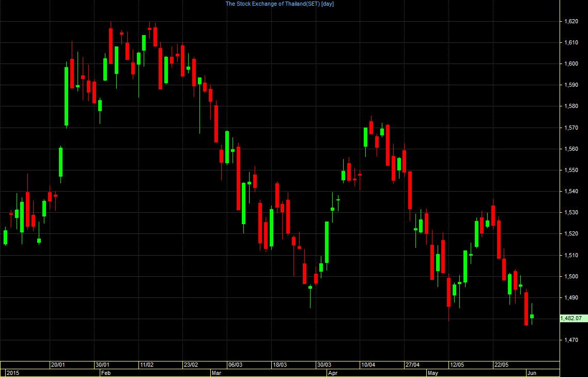This screenshot has width=588, height=377.
Task: Select the 18/03 date marker
Action: tap(280, 365)
